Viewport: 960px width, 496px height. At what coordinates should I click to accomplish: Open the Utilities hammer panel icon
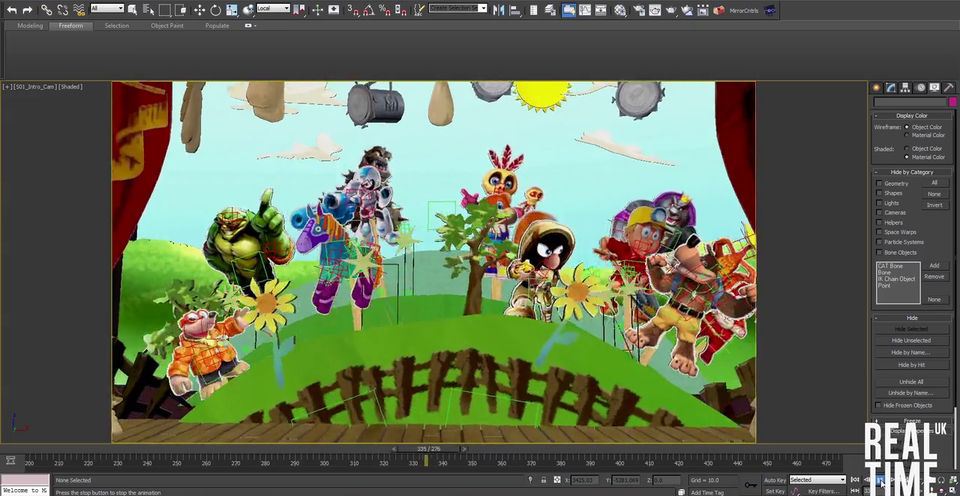click(949, 88)
